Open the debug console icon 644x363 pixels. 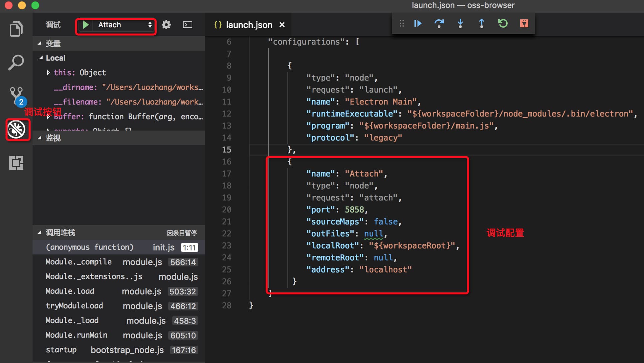coord(187,25)
